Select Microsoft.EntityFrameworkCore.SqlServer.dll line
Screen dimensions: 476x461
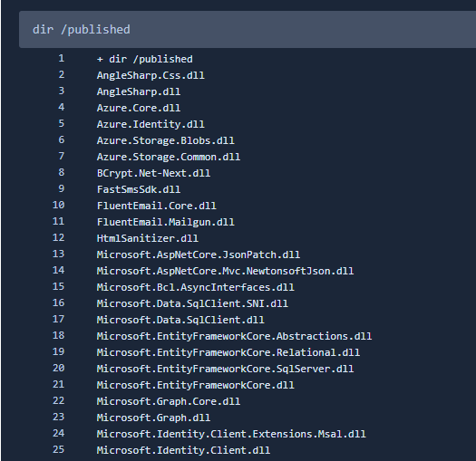[225, 369]
